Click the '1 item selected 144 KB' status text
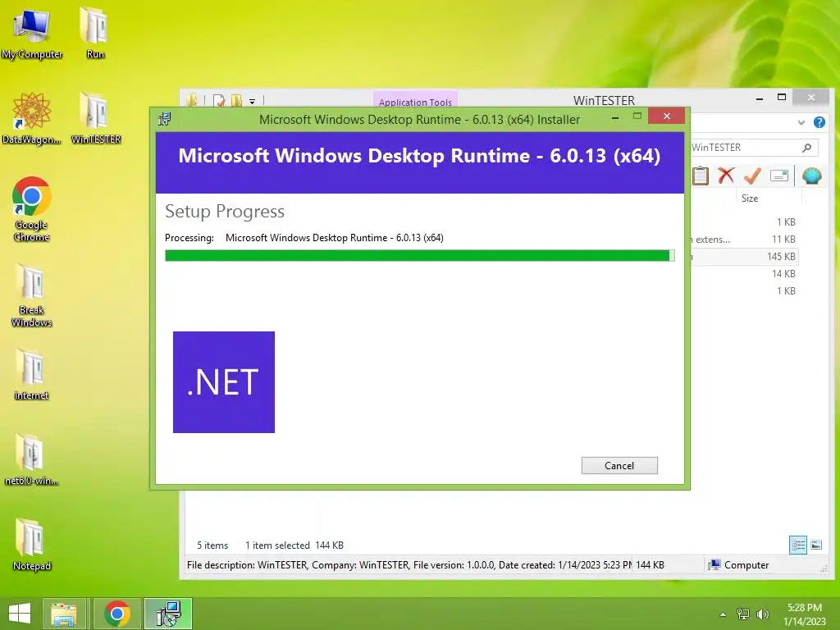 tap(294, 546)
